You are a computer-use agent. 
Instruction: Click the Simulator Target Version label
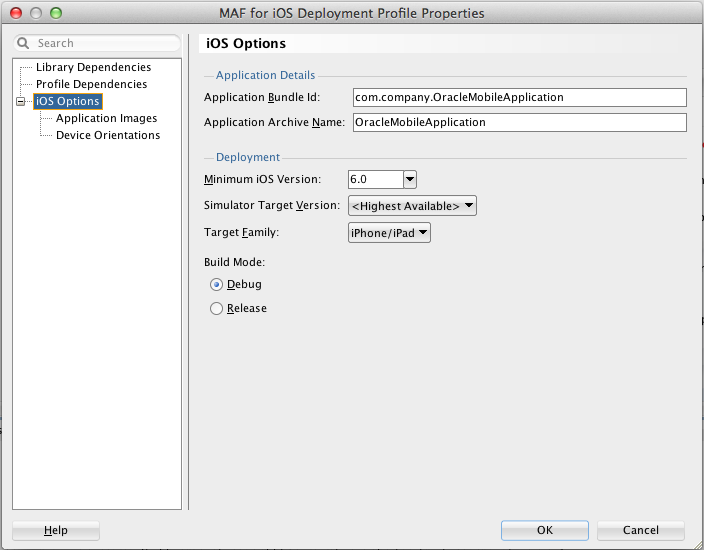272,205
